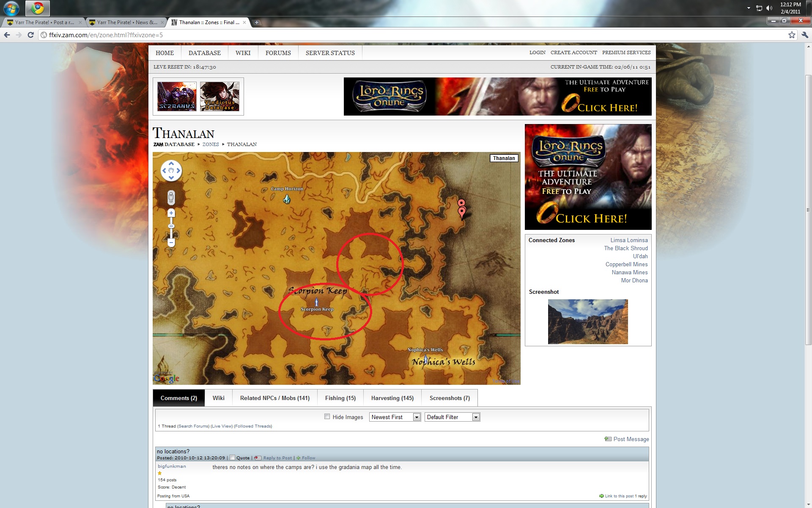Open a new browser tab
Screen dimensions: 812x508
(256, 22)
